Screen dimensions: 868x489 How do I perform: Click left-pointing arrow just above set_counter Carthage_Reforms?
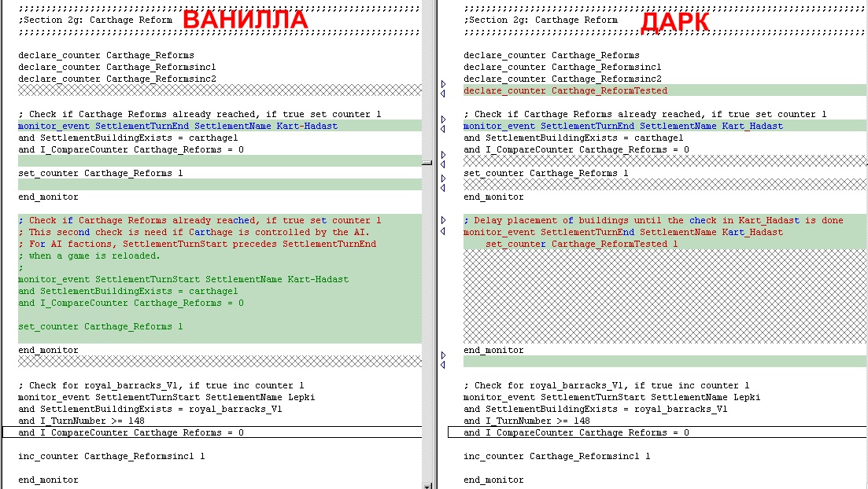[443, 165]
